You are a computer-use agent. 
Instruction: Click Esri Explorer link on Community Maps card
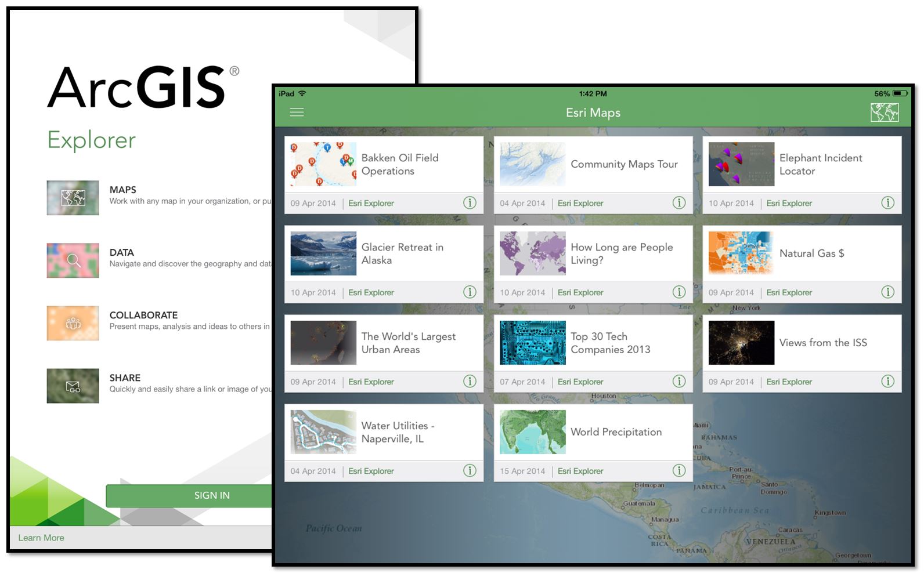(x=580, y=204)
